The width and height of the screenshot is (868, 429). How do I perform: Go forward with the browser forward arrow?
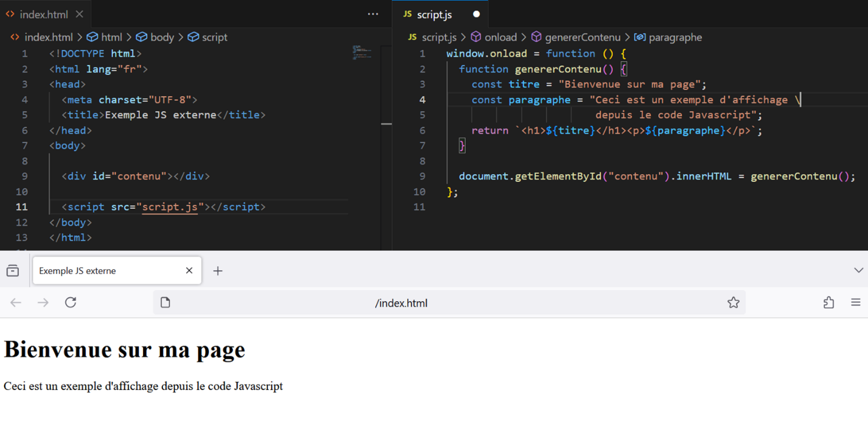(x=43, y=302)
